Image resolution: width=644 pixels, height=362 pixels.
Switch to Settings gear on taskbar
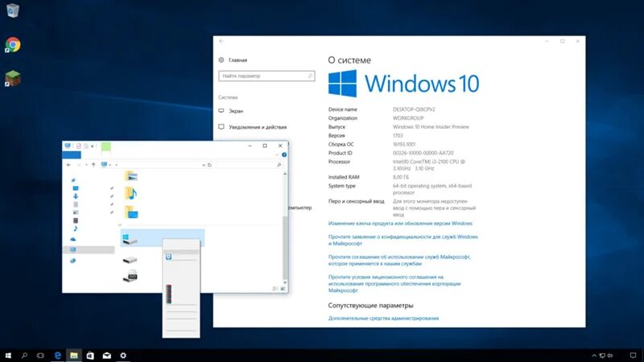123,356
